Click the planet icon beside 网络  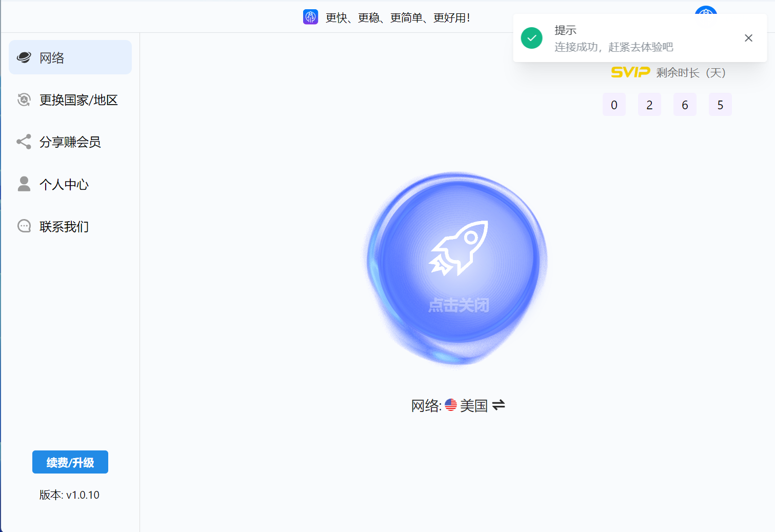[24, 57]
